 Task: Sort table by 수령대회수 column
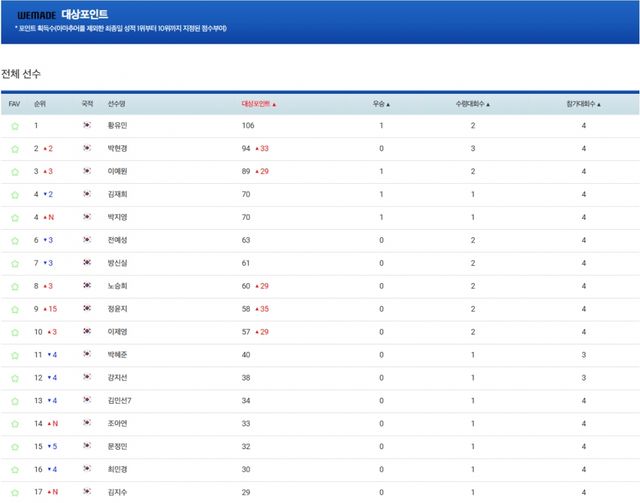[473, 104]
